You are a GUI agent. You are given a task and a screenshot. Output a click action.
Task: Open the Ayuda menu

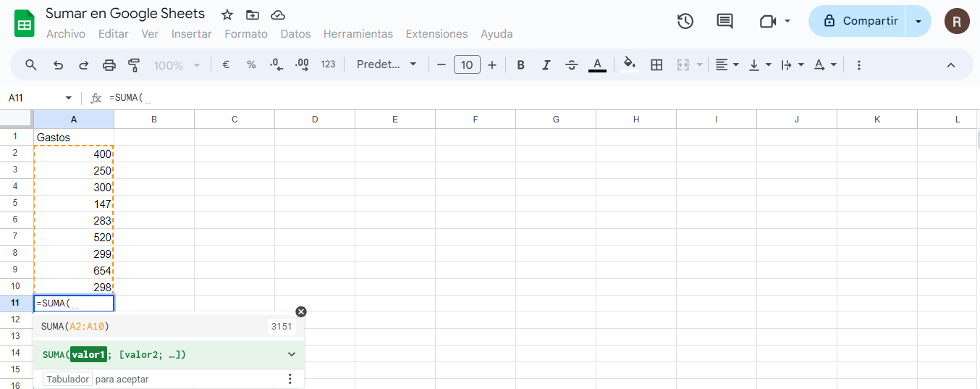pyautogui.click(x=497, y=33)
